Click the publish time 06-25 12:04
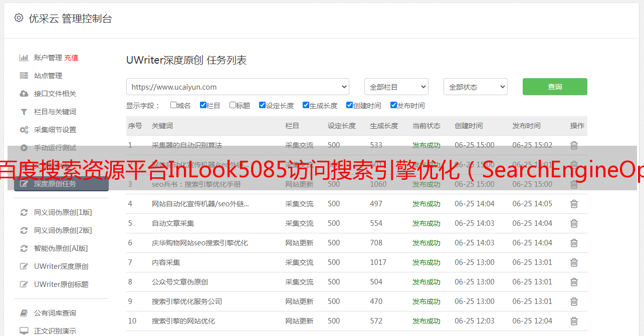Image resolution: width=644 pixels, height=336 pixels. pyautogui.click(x=532, y=321)
